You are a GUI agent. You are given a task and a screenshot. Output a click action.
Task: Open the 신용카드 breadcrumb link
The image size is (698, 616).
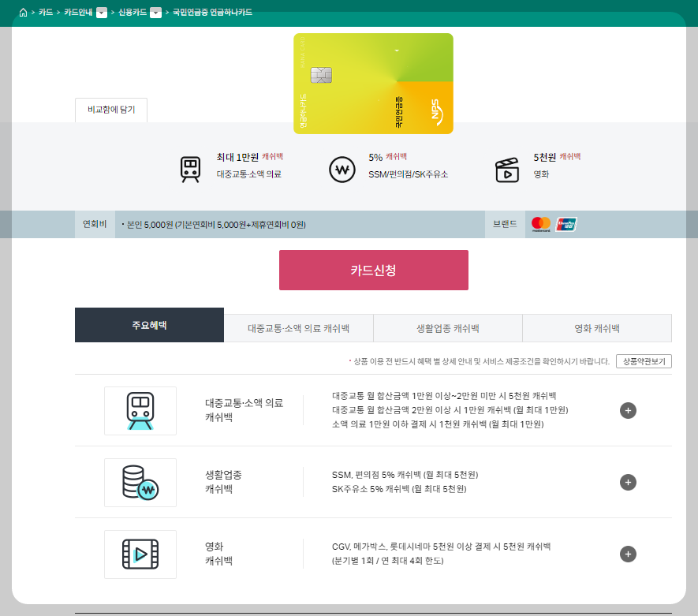coord(133,12)
